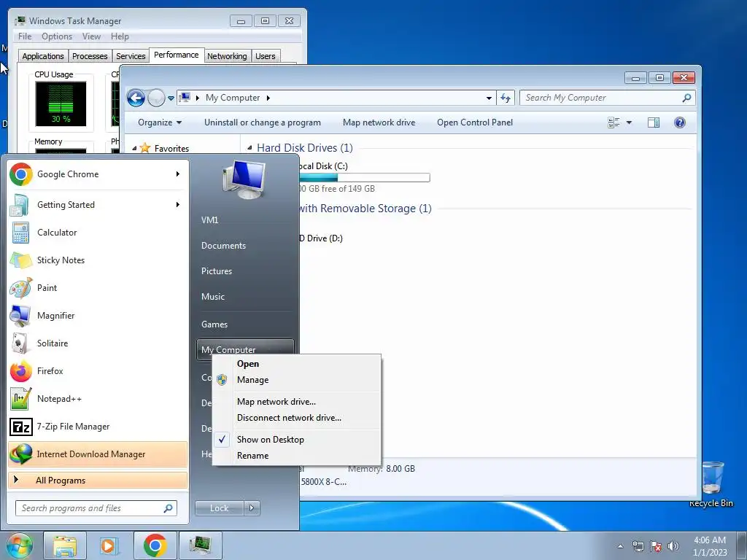Open the recent pages dropdown arrow
The width and height of the screenshot is (747, 560).
click(171, 98)
